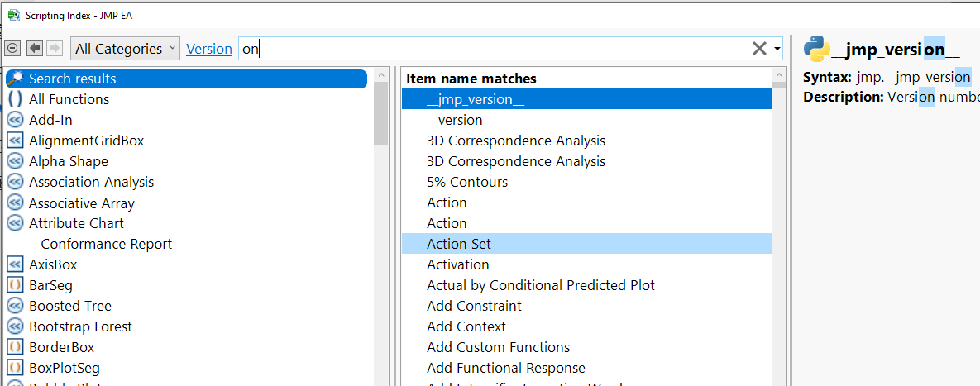Click the collapse outline minus icon

tap(12, 49)
